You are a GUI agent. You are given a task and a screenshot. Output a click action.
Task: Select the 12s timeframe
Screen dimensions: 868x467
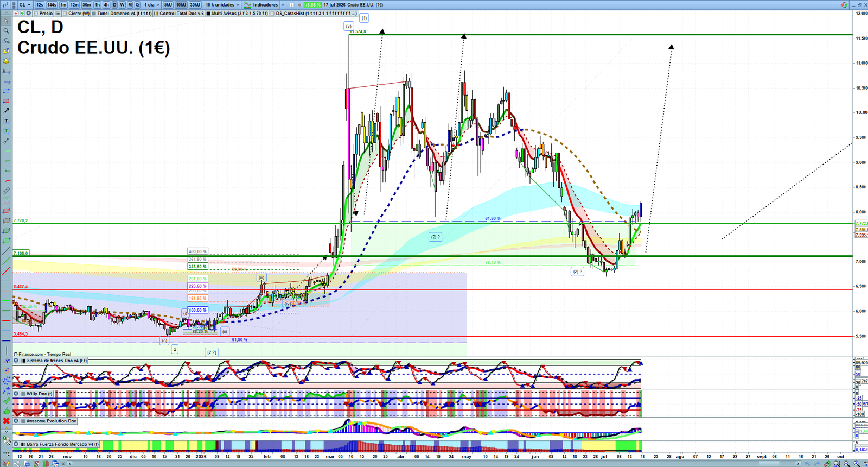[x=40, y=4]
